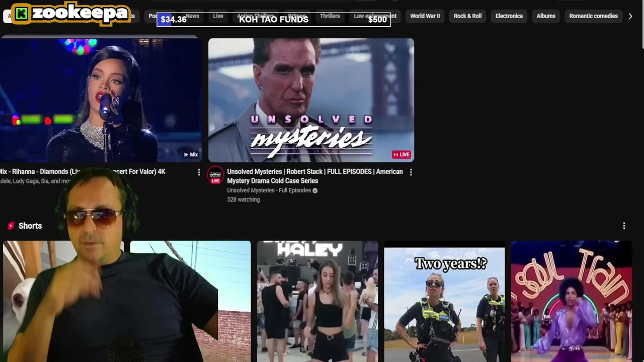This screenshot has width=644, height=362.
Task: Select the Albums chip
Action: (x=546, y=16)
